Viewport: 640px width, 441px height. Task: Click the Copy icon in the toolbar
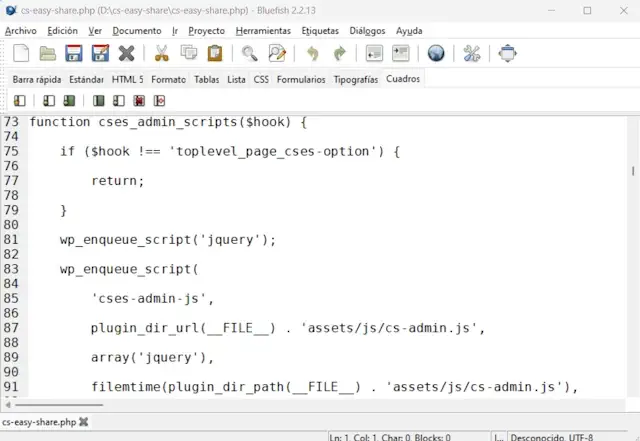coord(189,53)
